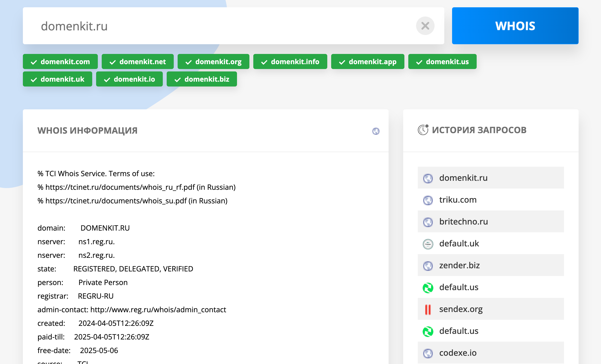The width and height of the screenshot is (601, 364).
Task: Choose the domenkit.org domain tag
Action: [x=213, y=62]
